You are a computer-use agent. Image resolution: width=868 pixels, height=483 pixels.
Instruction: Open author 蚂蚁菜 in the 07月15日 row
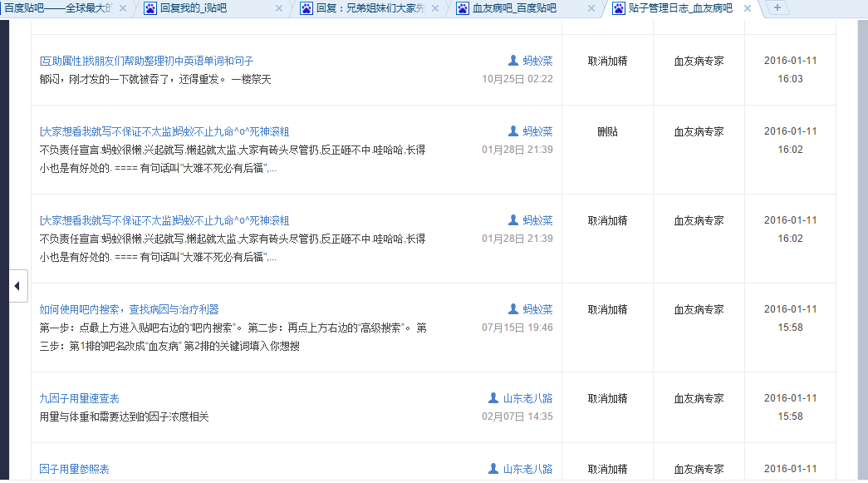click(537, 309)
